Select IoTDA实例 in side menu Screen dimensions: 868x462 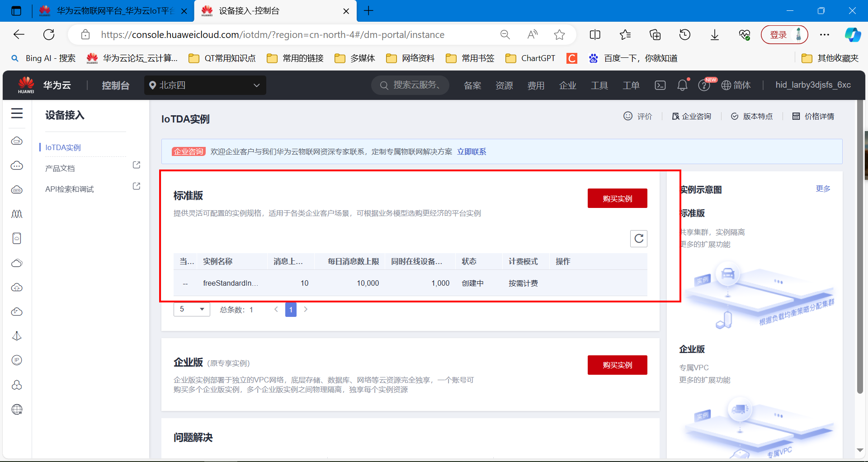click(63, 147)
